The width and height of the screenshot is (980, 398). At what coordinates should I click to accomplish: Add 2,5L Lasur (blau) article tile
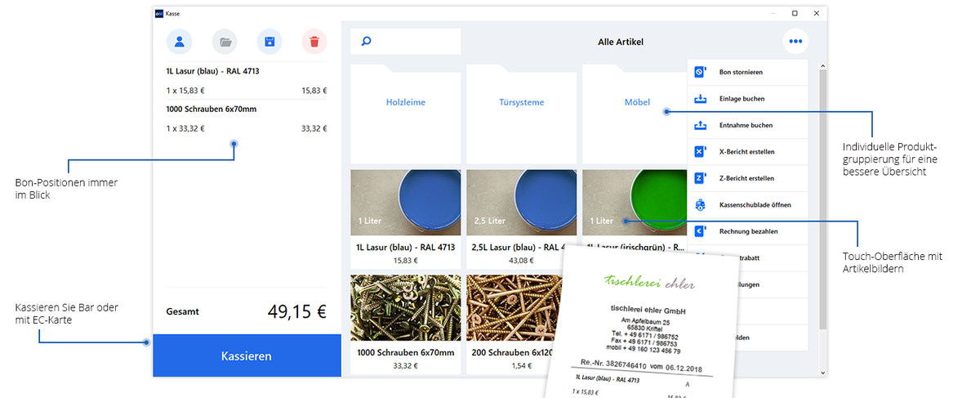[x=521, y=218]
